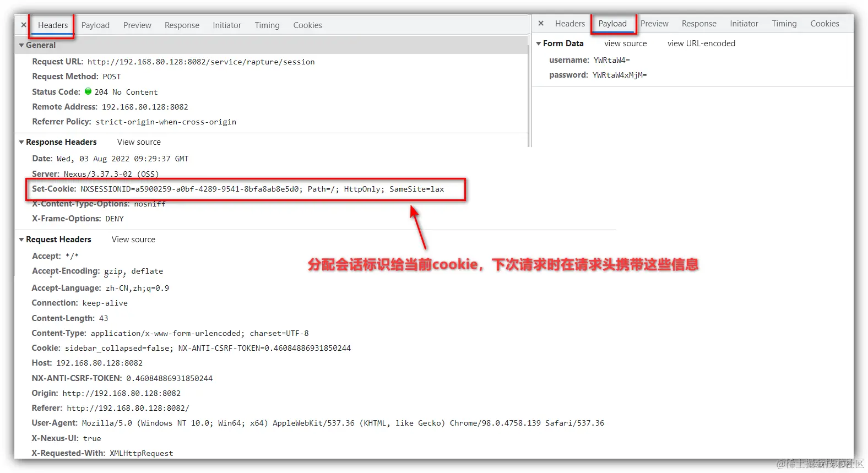Close the left request details panel

tap(24, 25)
